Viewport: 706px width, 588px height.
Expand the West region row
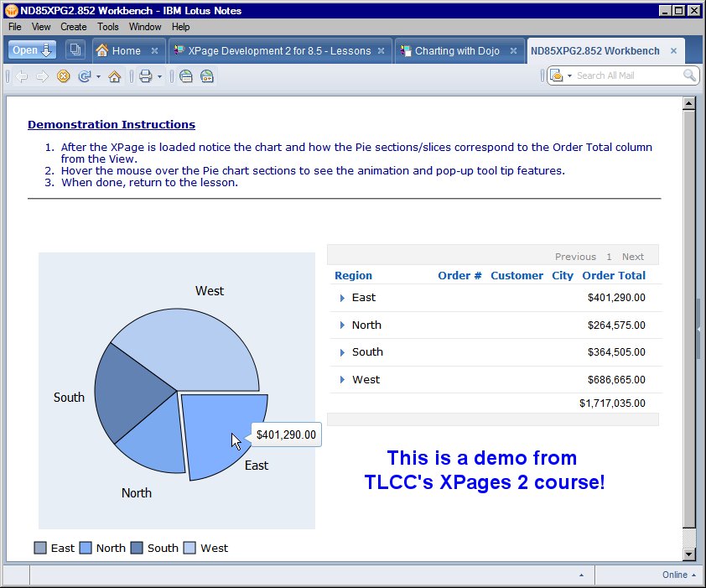point(342,379)
